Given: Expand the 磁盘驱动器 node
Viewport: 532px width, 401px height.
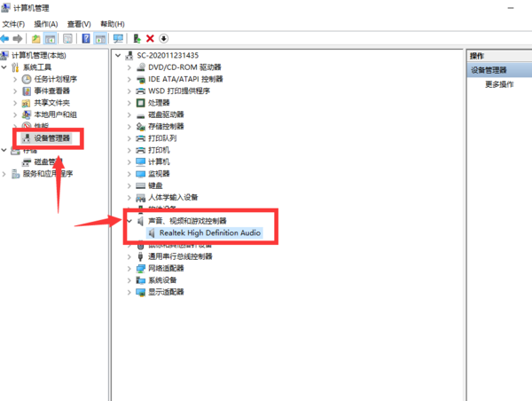Looking at the screenshot, I should [x=129, y=114].
